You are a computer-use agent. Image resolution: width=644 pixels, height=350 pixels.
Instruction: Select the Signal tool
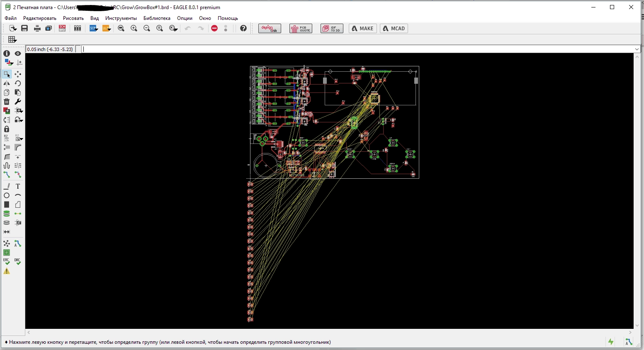click(x=18, y=214)
